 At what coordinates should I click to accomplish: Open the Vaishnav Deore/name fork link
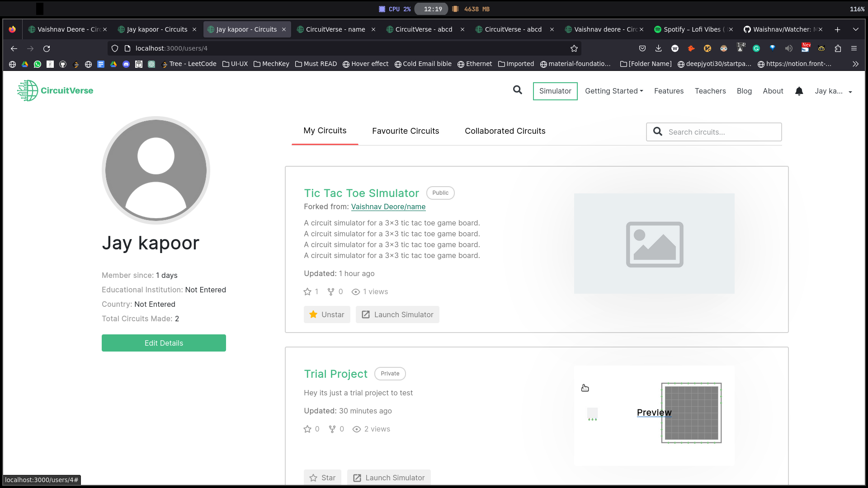[388, 207]
